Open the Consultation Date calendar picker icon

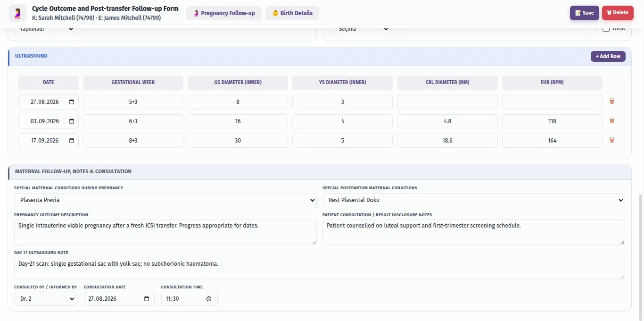tap(147, 299)
